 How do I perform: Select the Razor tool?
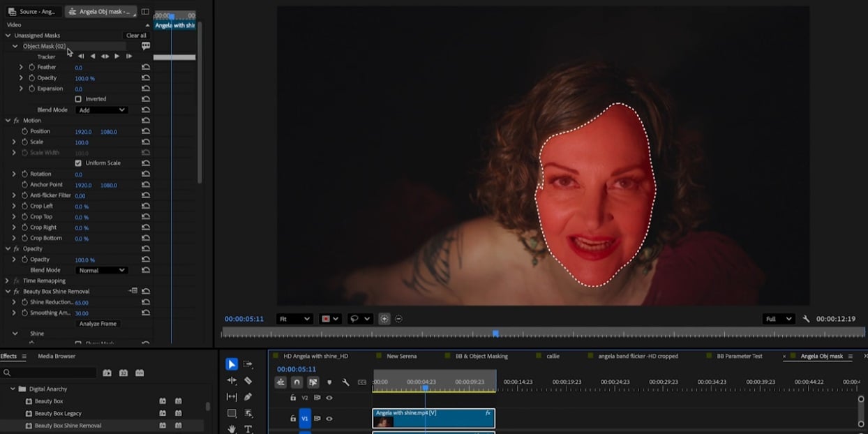[x=248, y=381]
